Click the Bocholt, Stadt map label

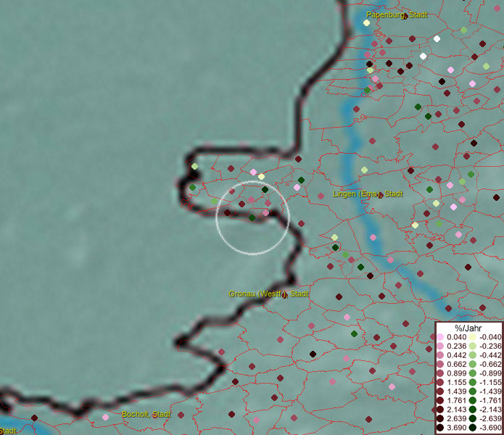pos(146,415)
